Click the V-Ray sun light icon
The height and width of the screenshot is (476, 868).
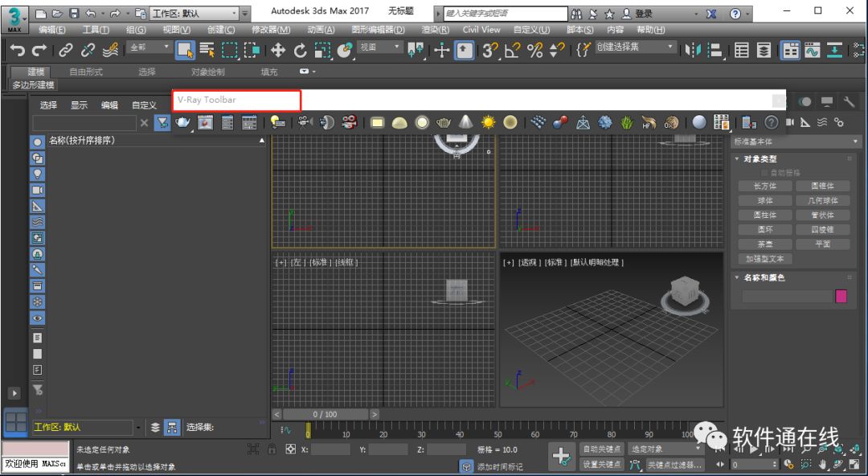click(488, 122)
